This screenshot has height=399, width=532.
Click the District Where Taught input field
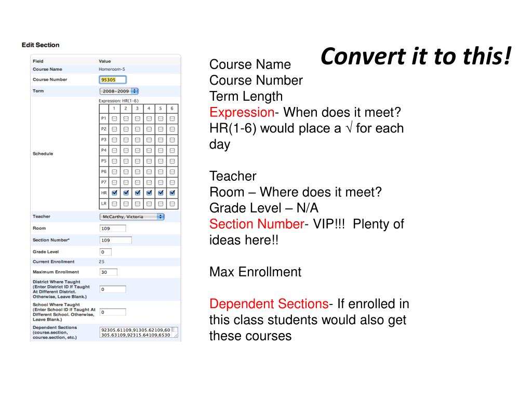113,289
